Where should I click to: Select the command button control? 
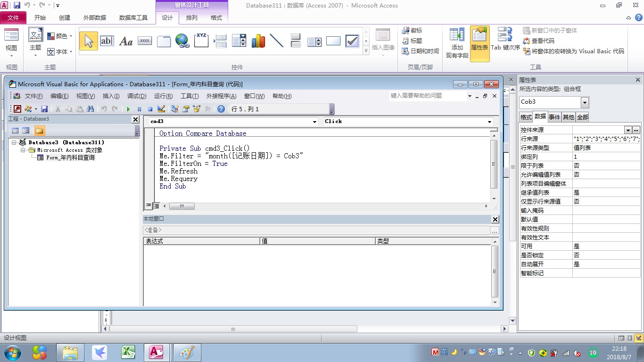(145, 41)
